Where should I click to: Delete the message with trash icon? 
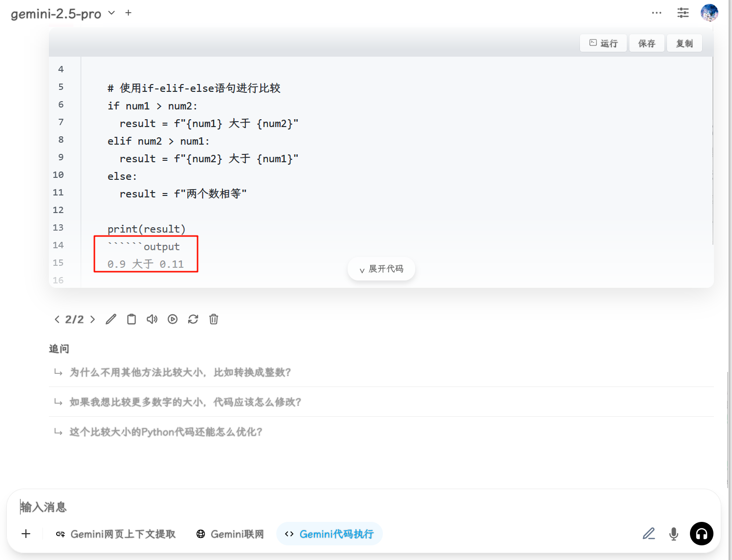214,320
